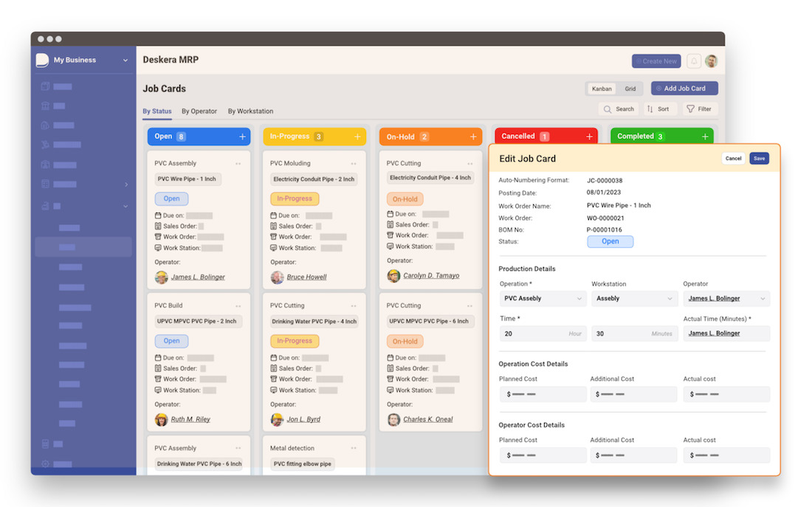Click Jon L. Byrd's operator avatar
The image size is (812, 507).
[277, 419]
